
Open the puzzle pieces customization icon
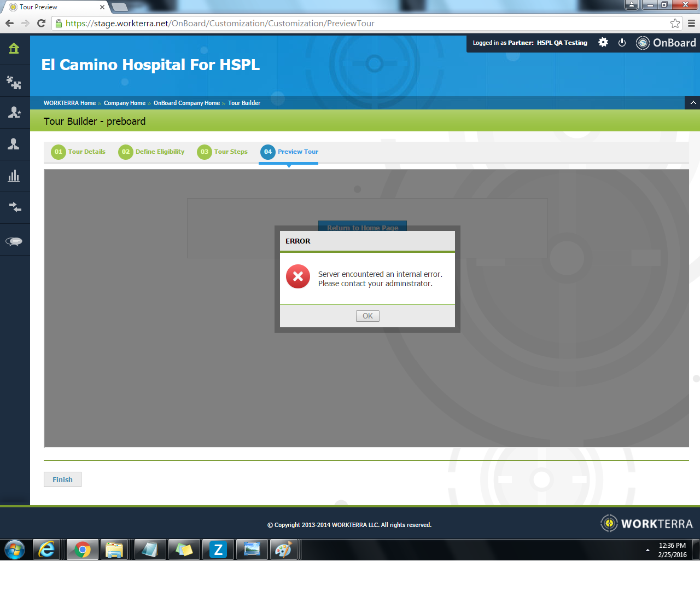click(14, 82)
